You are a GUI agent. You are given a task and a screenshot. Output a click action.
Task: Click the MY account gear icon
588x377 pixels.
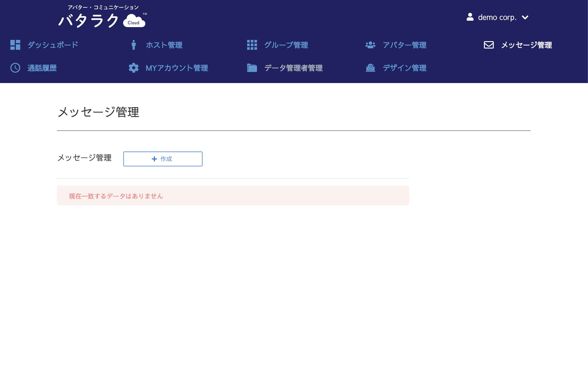tap(133, 68)
